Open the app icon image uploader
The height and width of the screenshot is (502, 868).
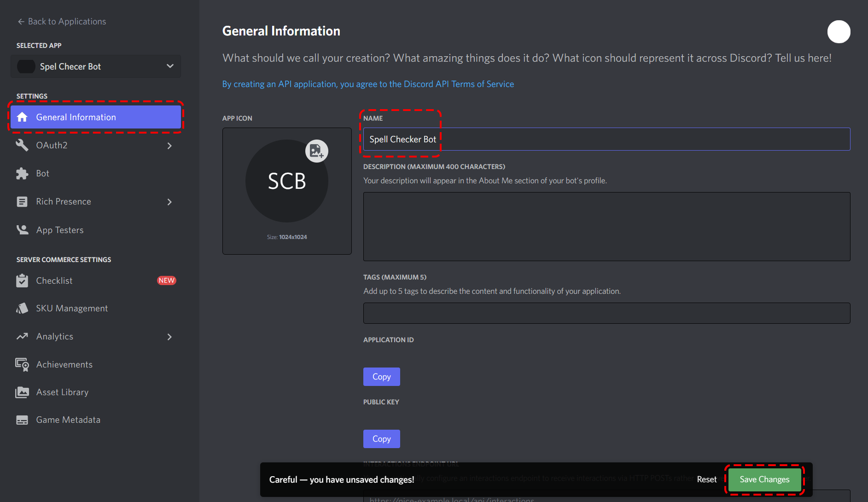[x=316, y=151]
